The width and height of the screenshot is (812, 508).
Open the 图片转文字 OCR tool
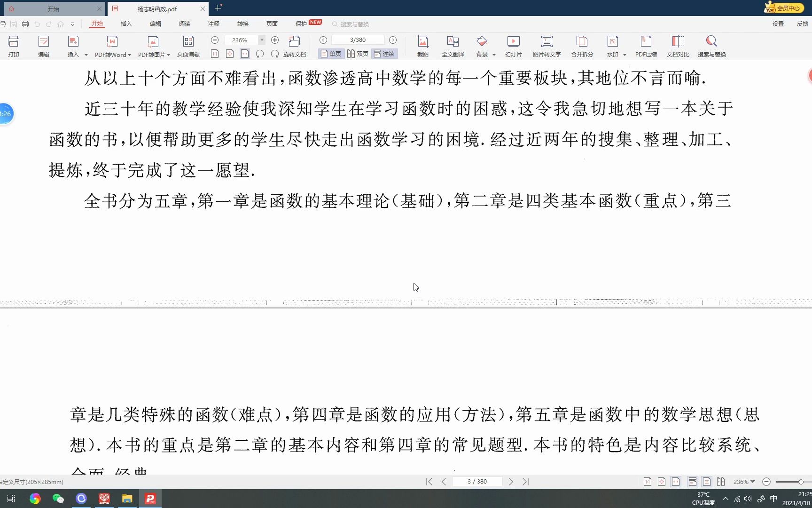547,46
